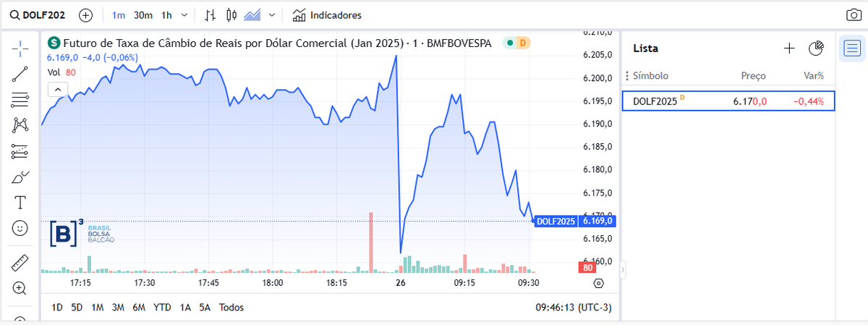Choose the bars chart style icon
868x325 pixels.
(x=210, y=14)
